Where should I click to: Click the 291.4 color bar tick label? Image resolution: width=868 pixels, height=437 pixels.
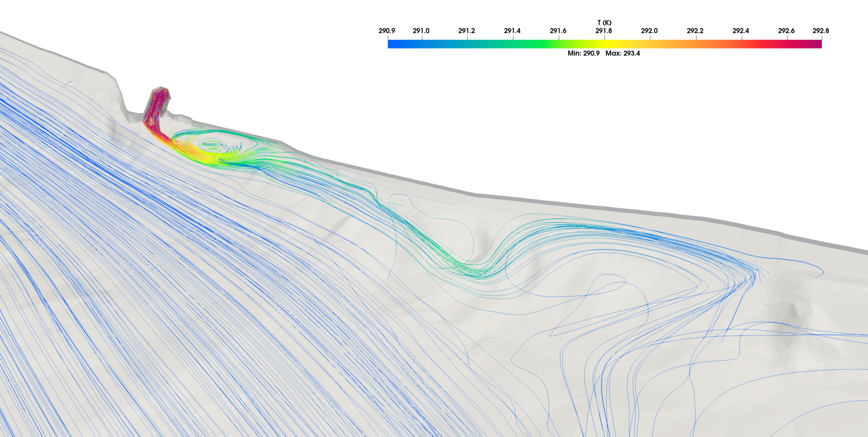pyautogui.click(x=512, y=31)
